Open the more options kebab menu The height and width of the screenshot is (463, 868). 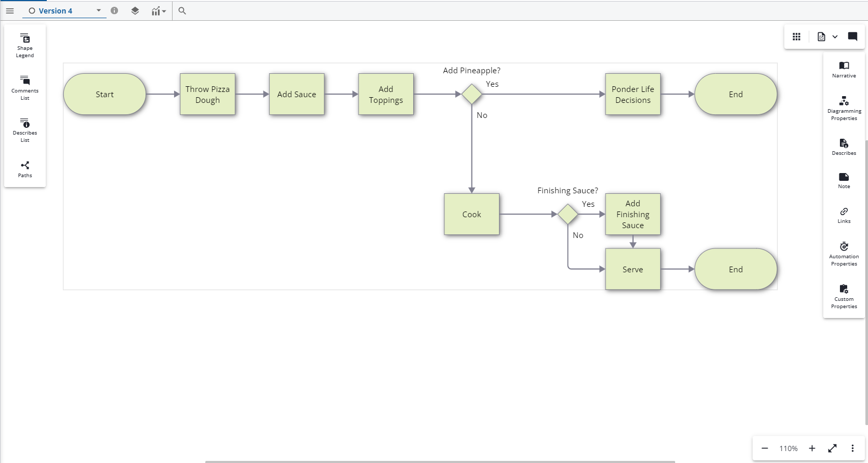tap(852, 448)
